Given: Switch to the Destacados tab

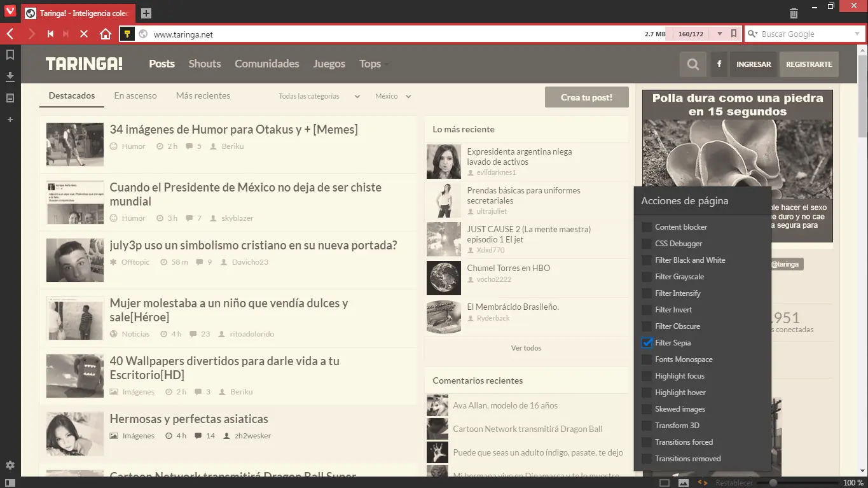Looking at the screenshot, I should point(72,95).
